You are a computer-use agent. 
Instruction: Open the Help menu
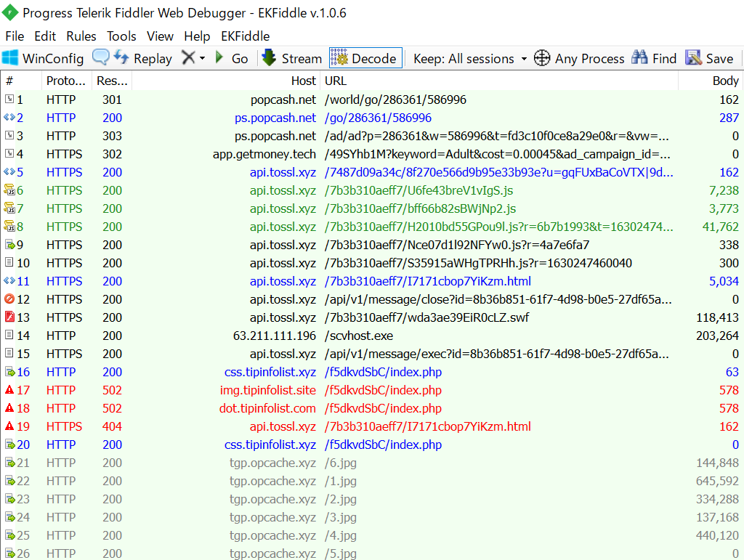[197, 36]
